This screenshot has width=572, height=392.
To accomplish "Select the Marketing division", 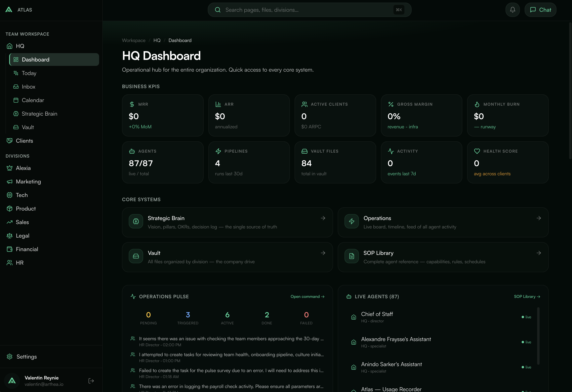I will point(28,182).
